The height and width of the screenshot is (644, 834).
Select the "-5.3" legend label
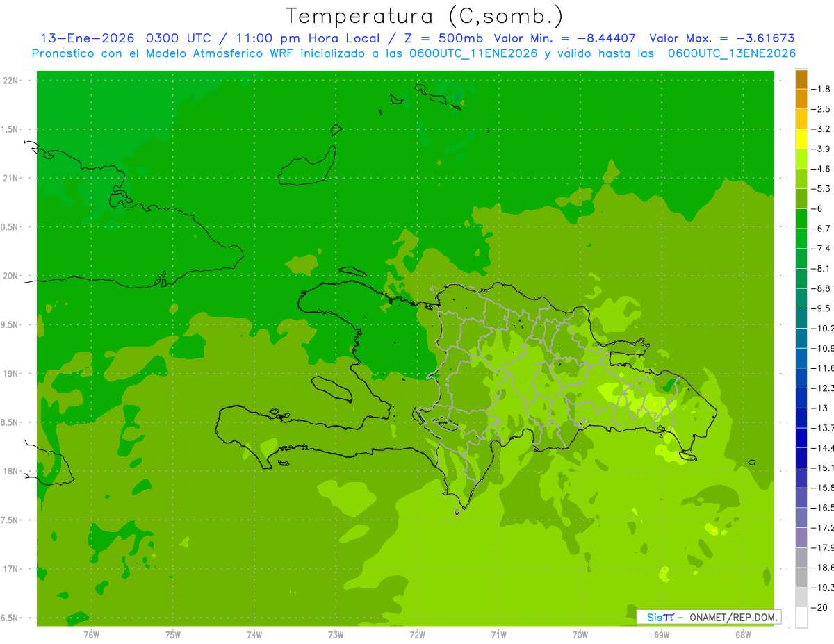[x=822, y=188]
